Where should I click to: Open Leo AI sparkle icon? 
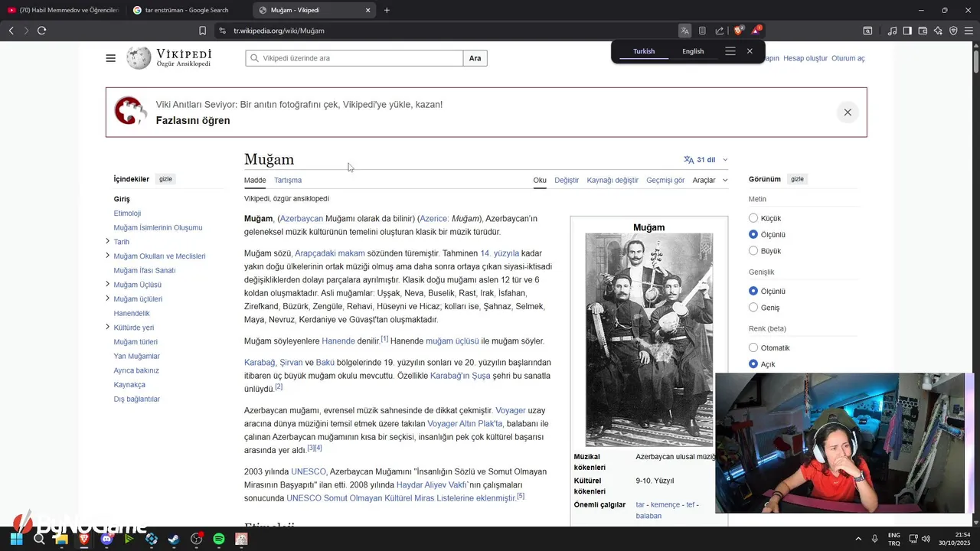pos(938,31)
